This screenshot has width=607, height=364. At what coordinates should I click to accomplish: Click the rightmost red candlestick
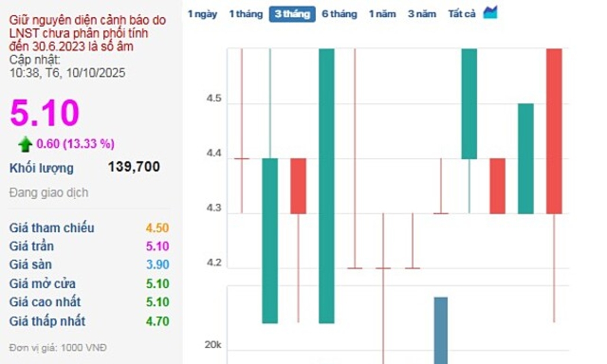[554, 130]
